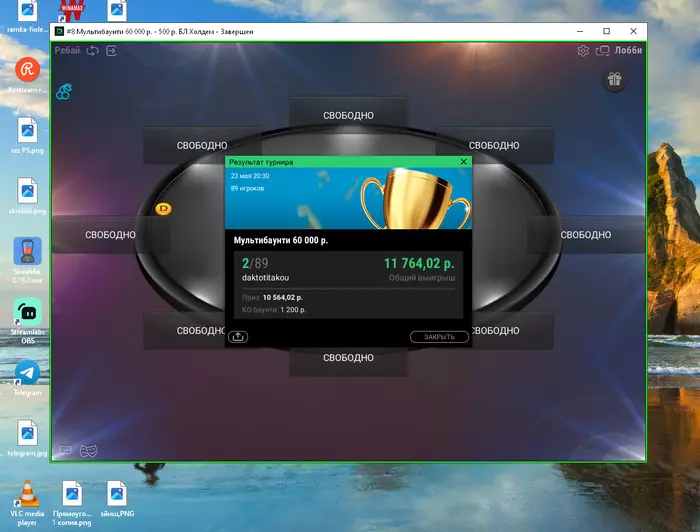Click the ЗАКРЫТЬ button
Screen dimensions: 700x532
(x=439, y=337)
